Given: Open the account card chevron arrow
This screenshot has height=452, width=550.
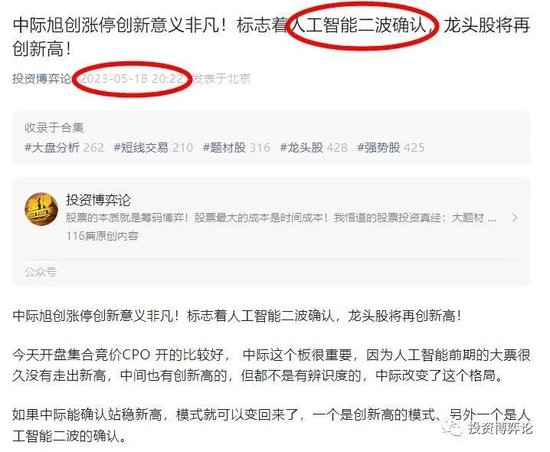Looking at the screenshot, I should [x=515, y=218].
